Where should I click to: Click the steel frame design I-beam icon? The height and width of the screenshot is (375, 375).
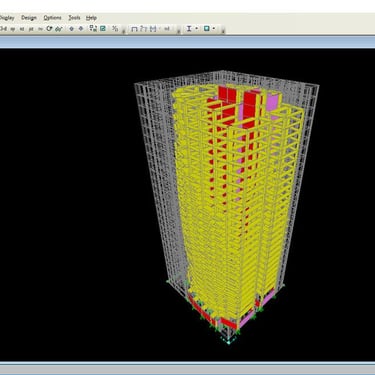189,29
